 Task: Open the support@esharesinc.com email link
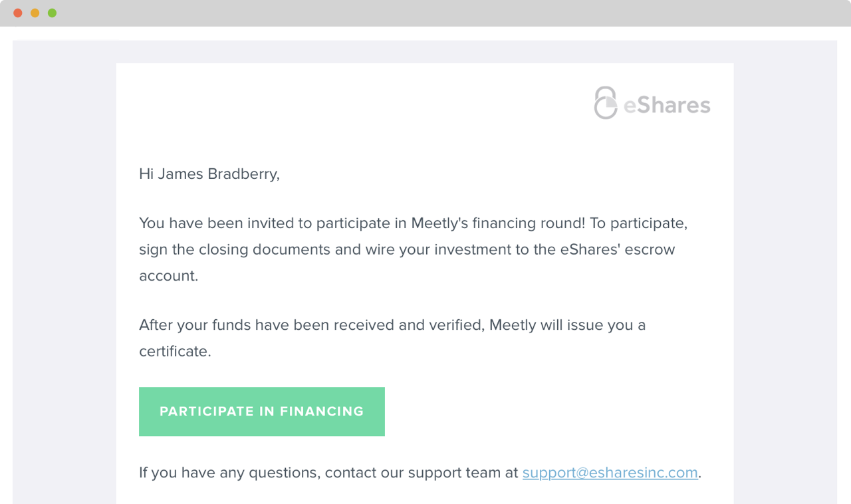click(x=610, y=473)
